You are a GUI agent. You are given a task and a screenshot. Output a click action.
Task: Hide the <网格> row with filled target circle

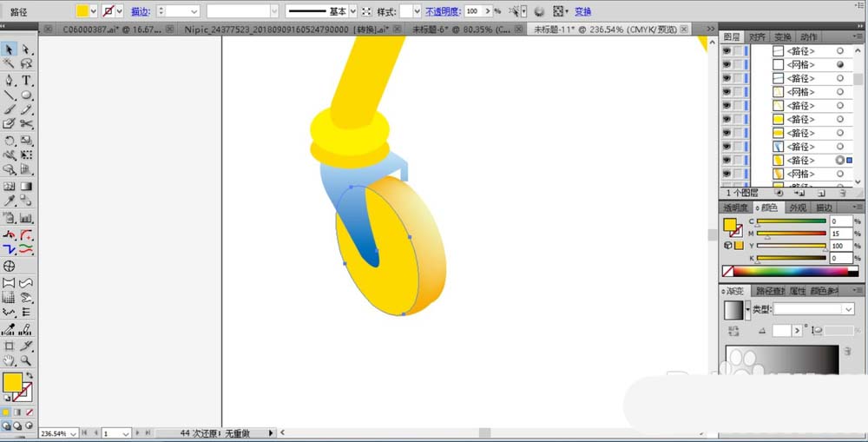coord(727,64)
